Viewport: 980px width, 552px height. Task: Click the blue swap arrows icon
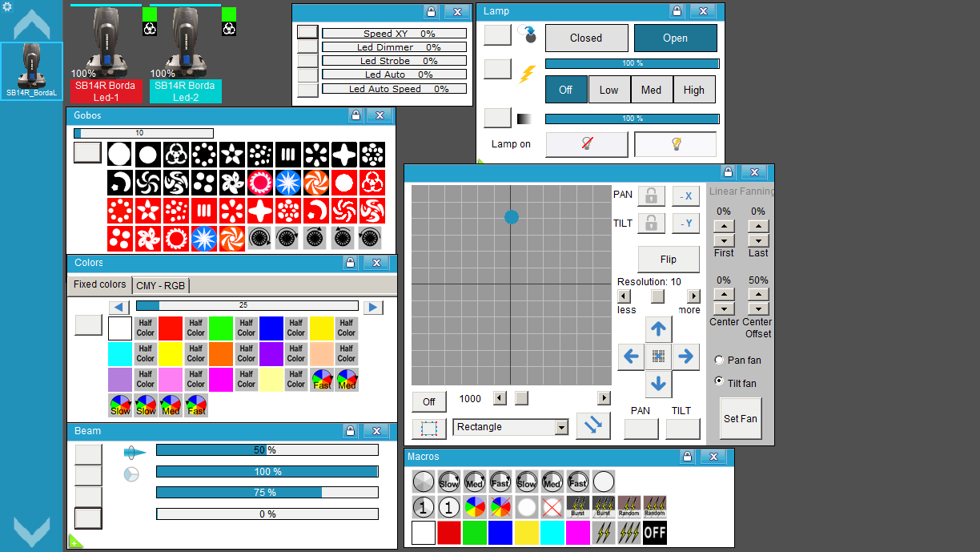point(593,426)
